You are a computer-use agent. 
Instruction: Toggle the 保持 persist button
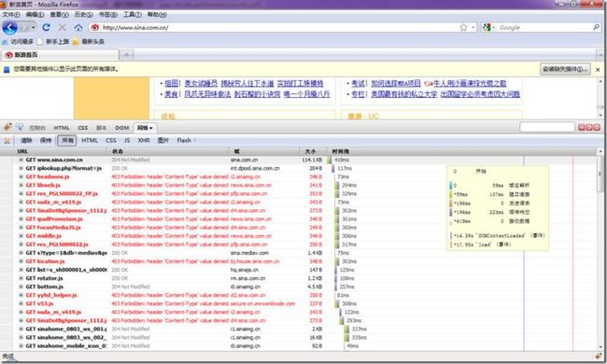[46, 140]
